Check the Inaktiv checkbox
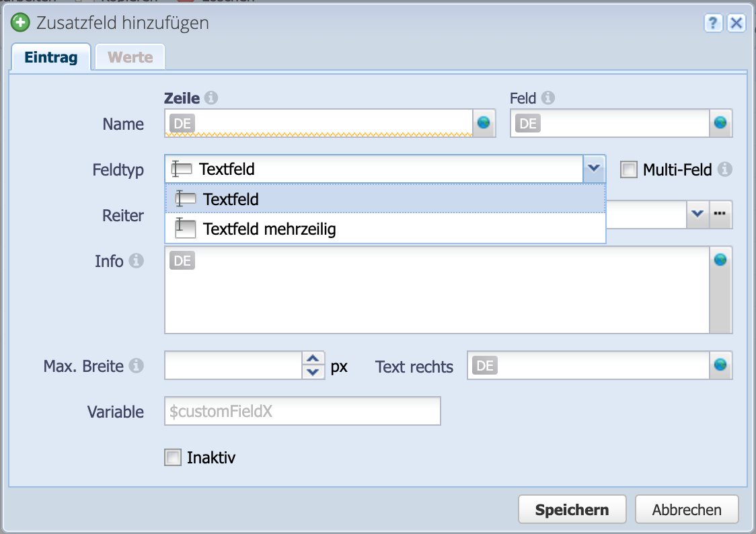The width and height of the screenshot is (756, 534). pos(172,457)
